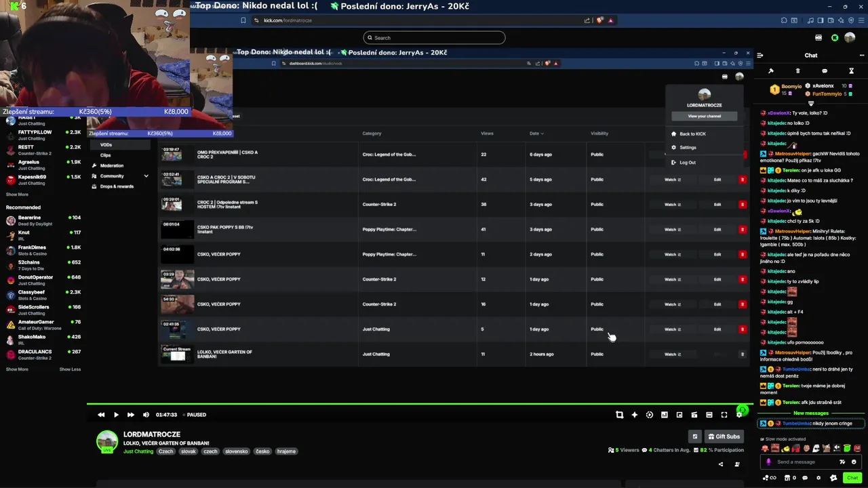Click the share icon below Gift Subs
Viewport: 868px width, 488px height.
(720, 464)
